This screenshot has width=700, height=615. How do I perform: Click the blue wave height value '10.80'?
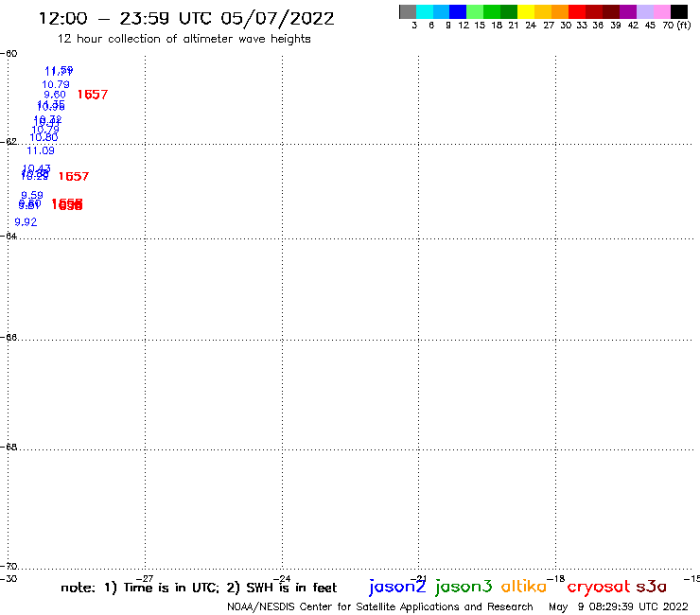tap(44, 137)
